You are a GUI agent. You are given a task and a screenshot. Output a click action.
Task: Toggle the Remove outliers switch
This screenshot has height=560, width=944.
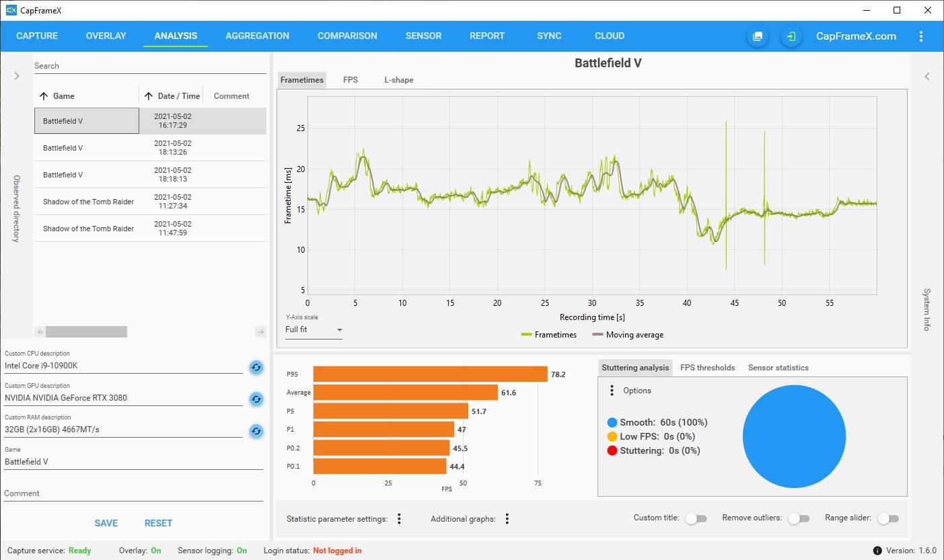(x=798, y=518)
